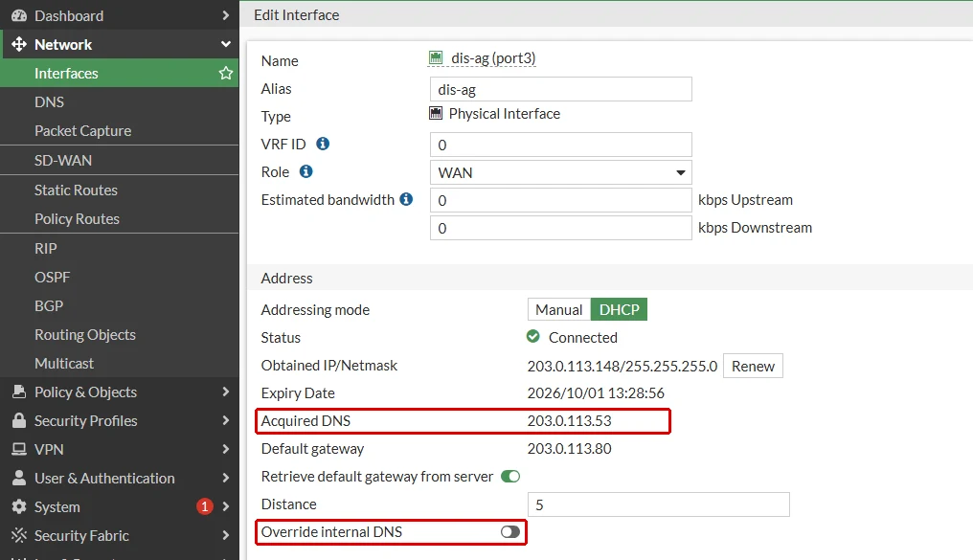Click the Edit Interface title
973x560 pixels.
click(x=297, y=15)
